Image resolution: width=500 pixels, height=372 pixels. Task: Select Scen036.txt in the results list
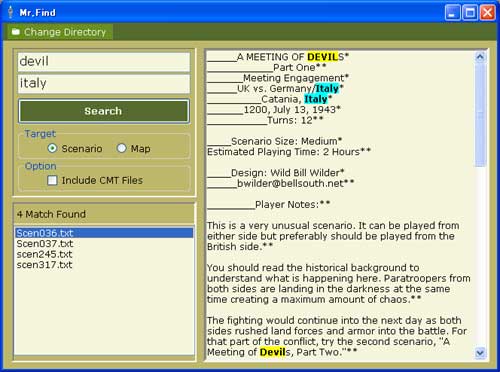(x=104, y=233)
